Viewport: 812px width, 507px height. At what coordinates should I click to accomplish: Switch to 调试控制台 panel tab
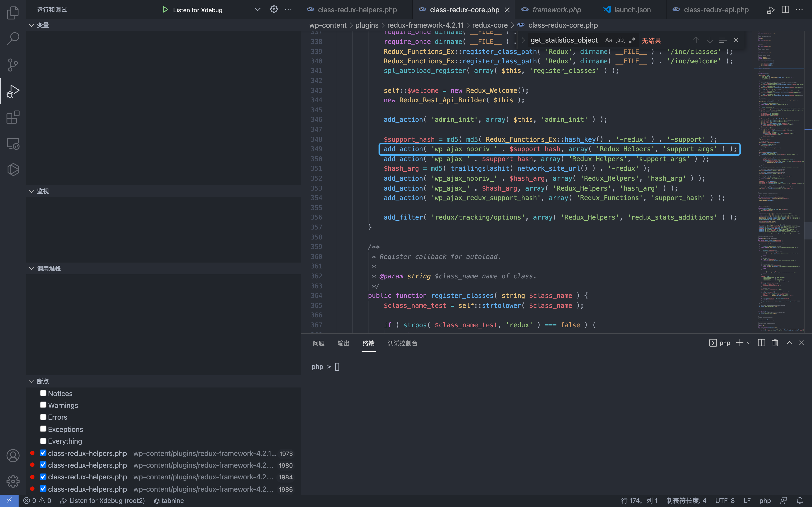click(402, 343)
